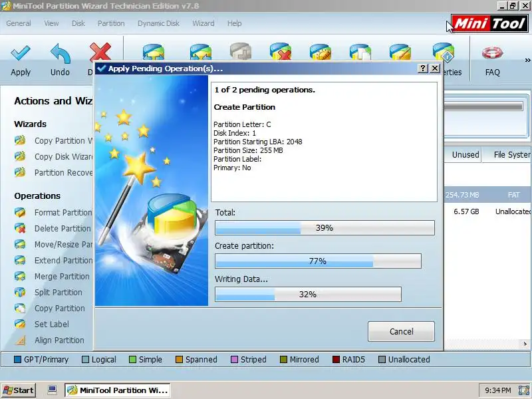Screen dimensions: 532x399
Task: Click the Create partition progress bar
Action: click(318, 261)
